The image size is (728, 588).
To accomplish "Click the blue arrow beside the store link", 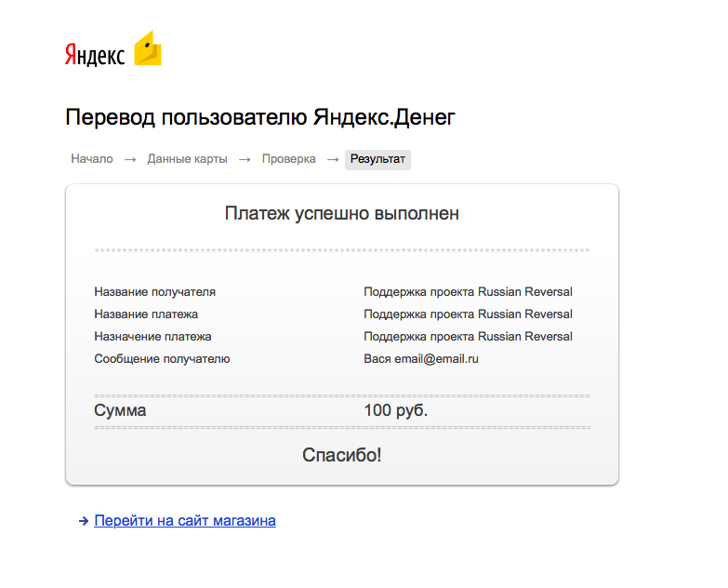I will click(x=84, y=522).
